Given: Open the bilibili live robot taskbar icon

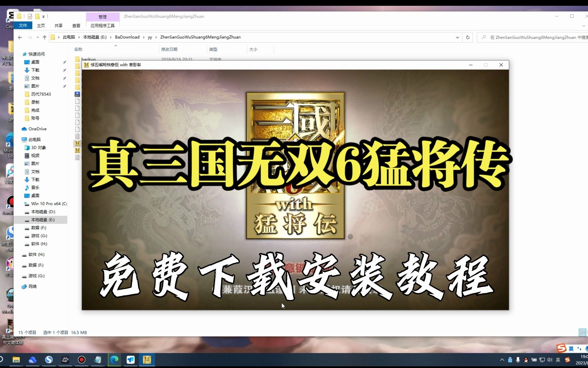Looking at the screenshot, I should click(x=65, y=360).
